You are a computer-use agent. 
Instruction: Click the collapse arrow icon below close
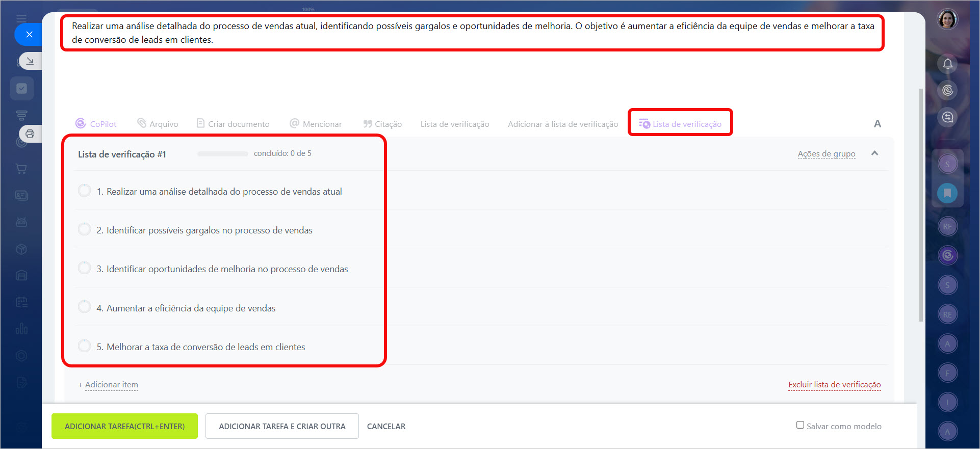point(30,61)
